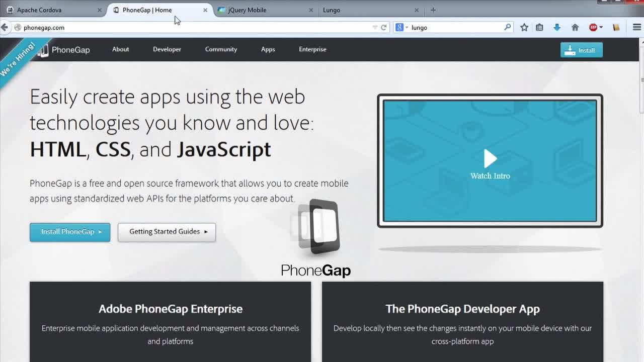Click the PhoneGap logo in site header

pyautogui.click(x=64, y=50)
